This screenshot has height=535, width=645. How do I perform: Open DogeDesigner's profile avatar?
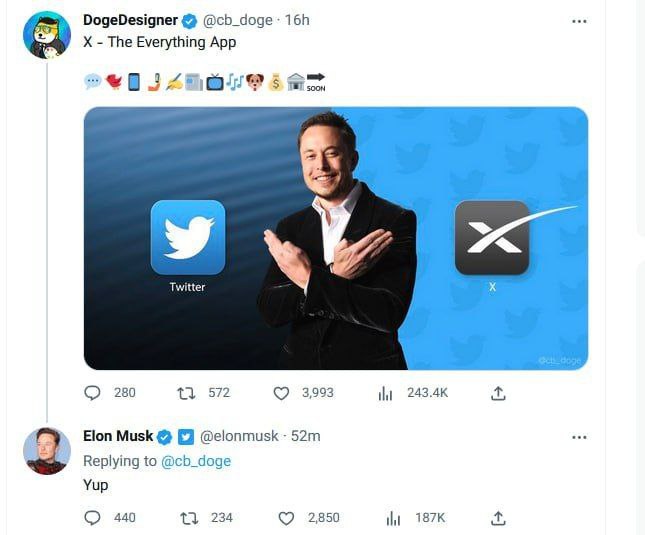(x=46, y=36)
